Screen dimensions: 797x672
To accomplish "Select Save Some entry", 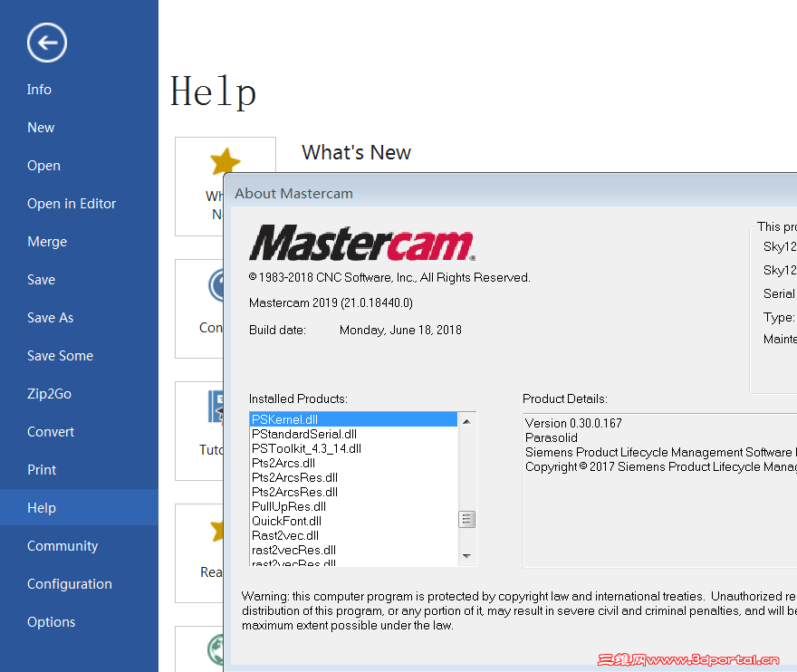I will tap(60, 356).
